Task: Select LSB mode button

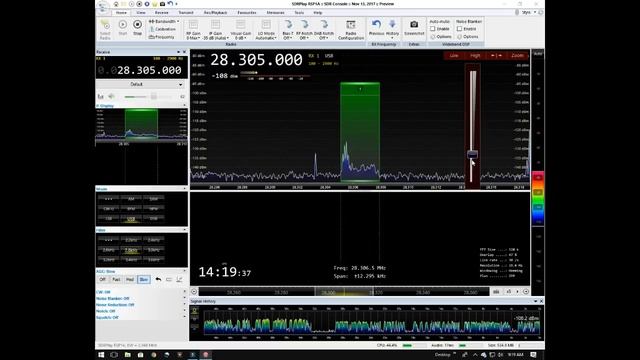Action: (109, 219)
